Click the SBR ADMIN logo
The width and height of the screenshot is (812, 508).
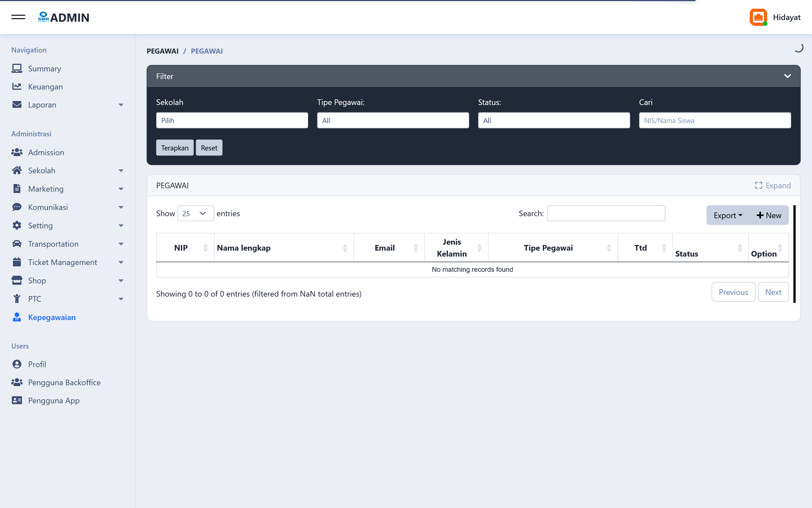coord(63,17)
